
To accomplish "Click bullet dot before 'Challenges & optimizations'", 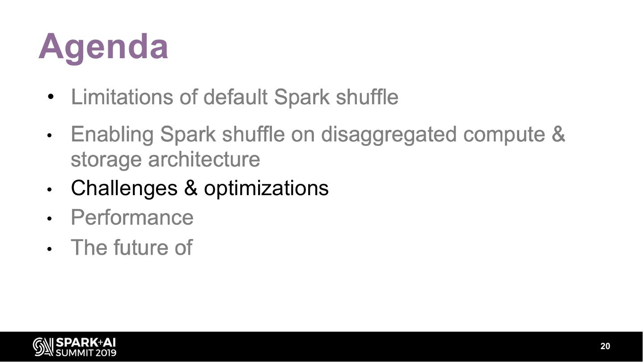I will click(x=50, y=190).
